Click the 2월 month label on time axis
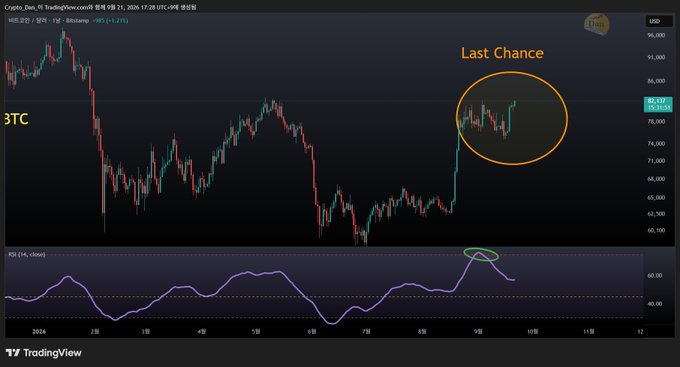Screen dimensions: 680x367 [95, 331]
